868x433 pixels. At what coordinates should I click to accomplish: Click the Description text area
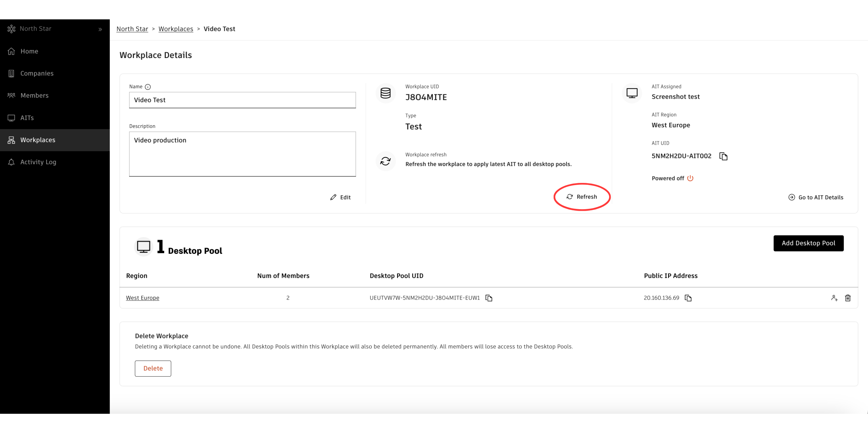pos(242,154)
